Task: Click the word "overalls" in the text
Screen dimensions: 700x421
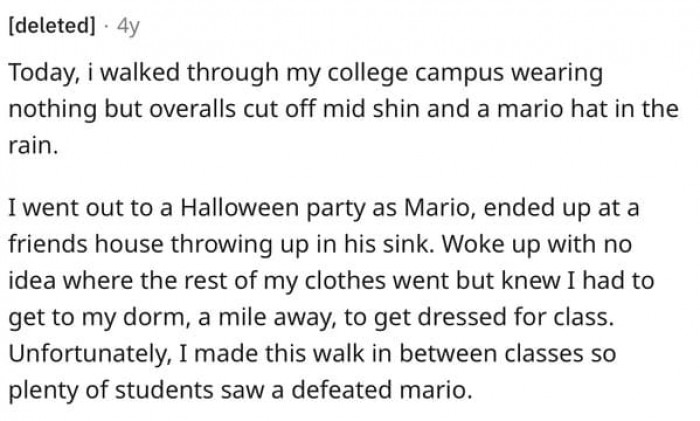Action: pos(192,109)
